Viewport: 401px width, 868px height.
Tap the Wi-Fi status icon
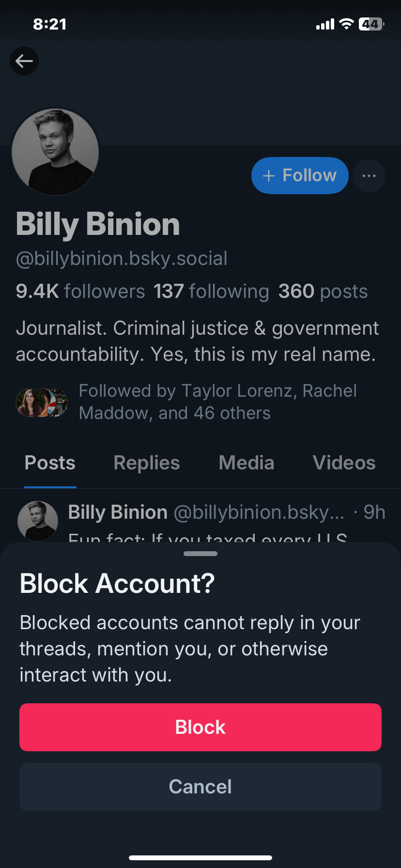[x=346, y=24]
